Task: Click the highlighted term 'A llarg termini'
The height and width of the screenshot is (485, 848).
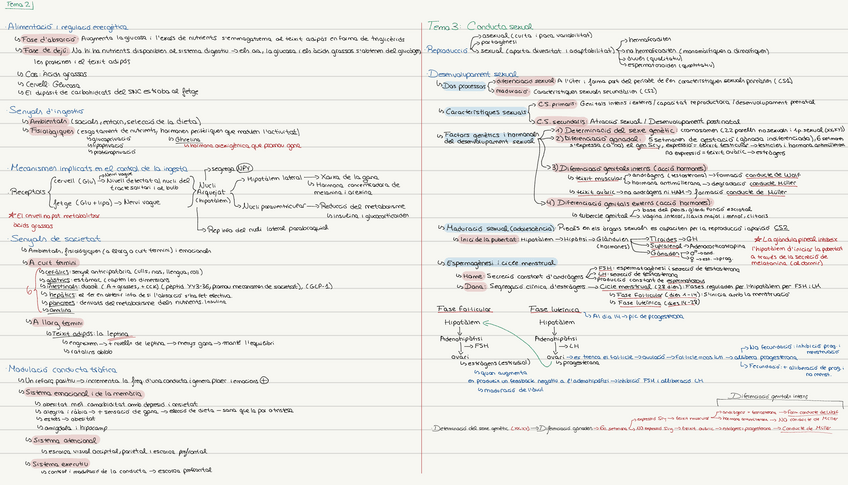Action: click(57, 323)
